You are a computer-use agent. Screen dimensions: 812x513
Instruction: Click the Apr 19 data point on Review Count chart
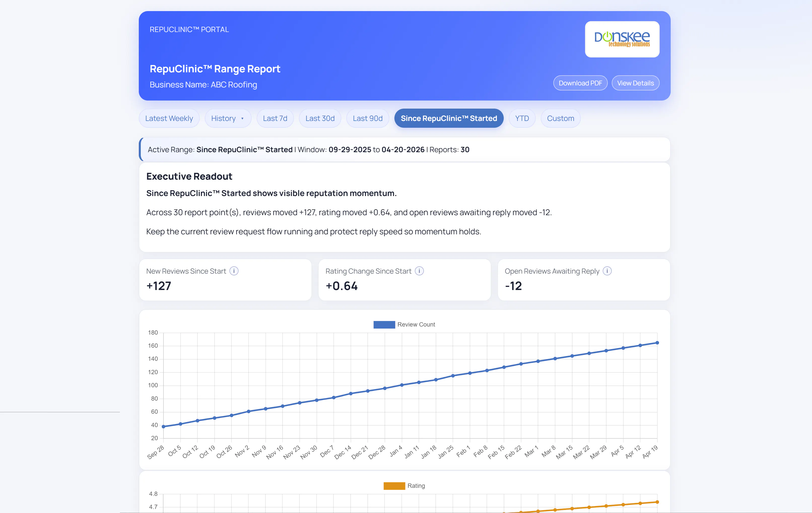tap(657, 343)
